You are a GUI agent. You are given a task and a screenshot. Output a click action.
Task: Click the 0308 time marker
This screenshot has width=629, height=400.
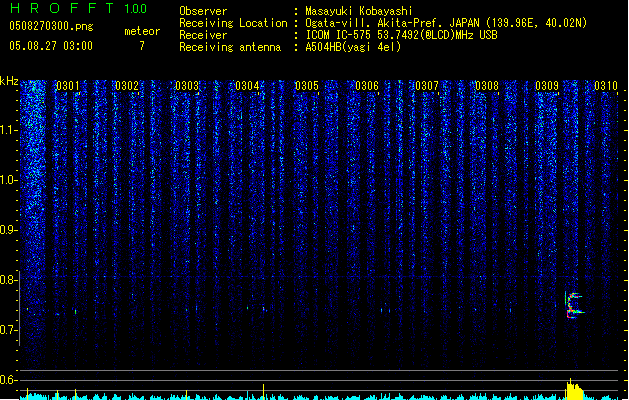pos(487,86)
